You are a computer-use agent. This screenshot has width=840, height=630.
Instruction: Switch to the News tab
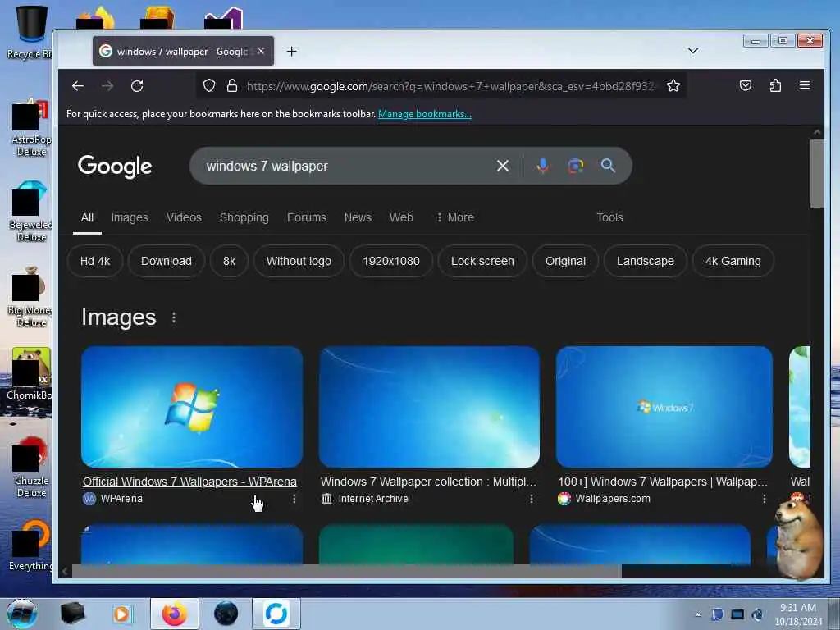pyautogui.click(x=358, y=217)
